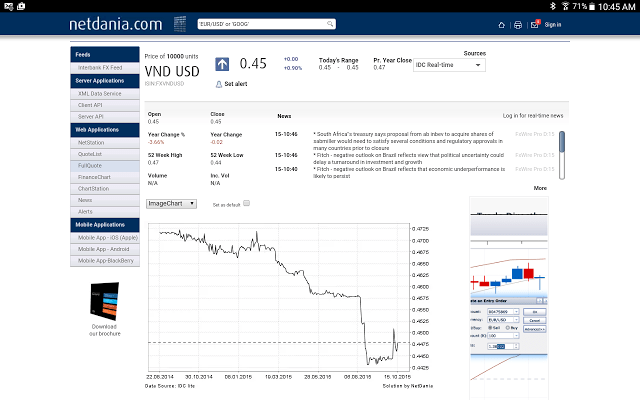
Task: Open the mail notifications icon
Action: pos(536,23)
